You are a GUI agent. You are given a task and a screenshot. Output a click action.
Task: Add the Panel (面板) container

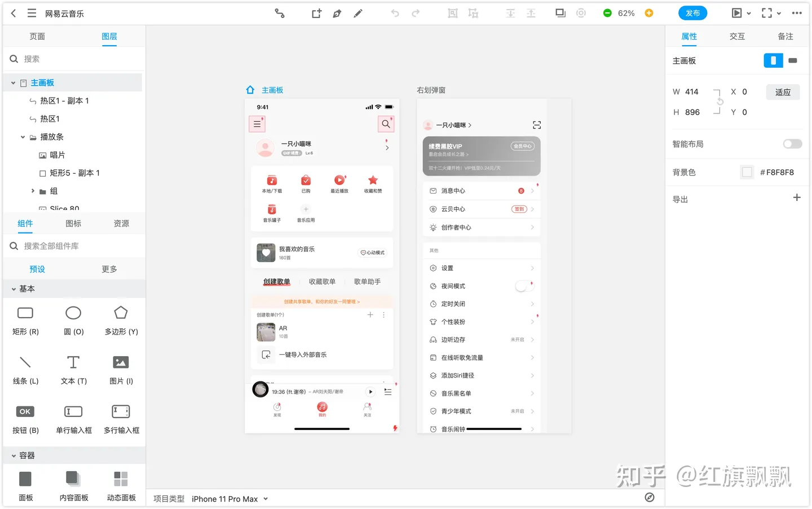[x=25, y=486]
